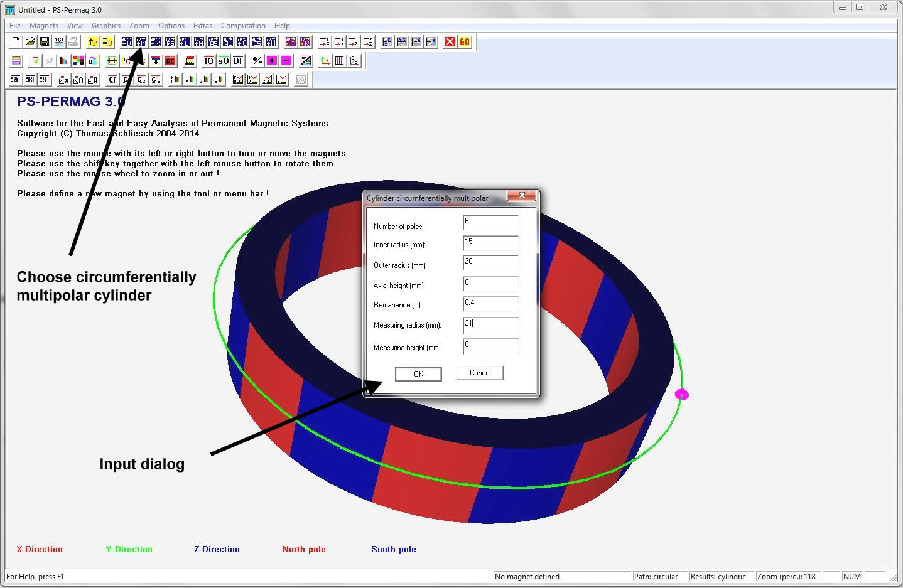Screen dimensions: 903x588
Task: Select the 3D 'C' magnet icon
Action: 242,42
